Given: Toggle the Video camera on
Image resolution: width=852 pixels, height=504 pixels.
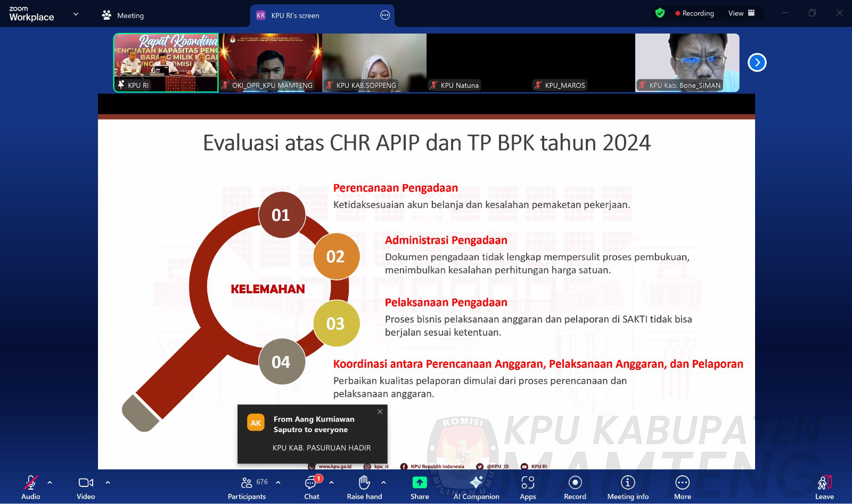Looking at the screenshot, I should pyautogui.click(x=86, y=488).
